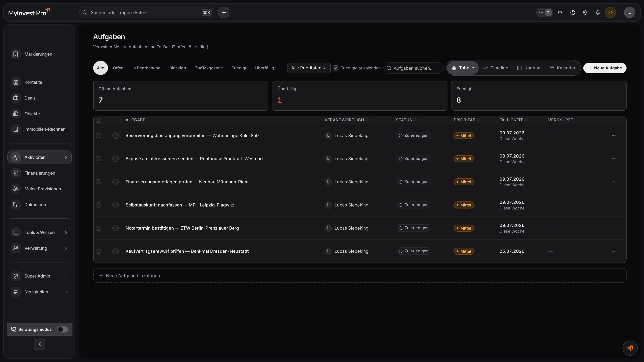Expand Tools & Wissen section
The width and height of the screenshot is (644, 362).
[40, 233]
